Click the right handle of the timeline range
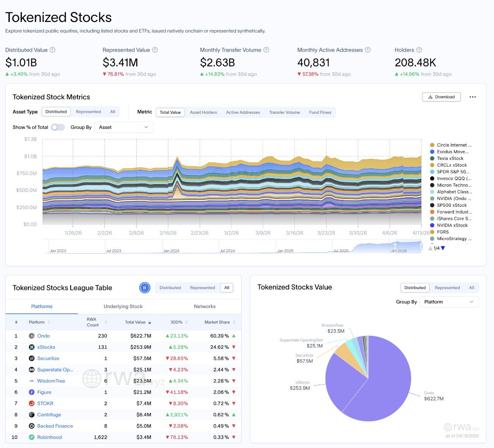The width and height of the screenshot is (494, 448). (421, 246)
